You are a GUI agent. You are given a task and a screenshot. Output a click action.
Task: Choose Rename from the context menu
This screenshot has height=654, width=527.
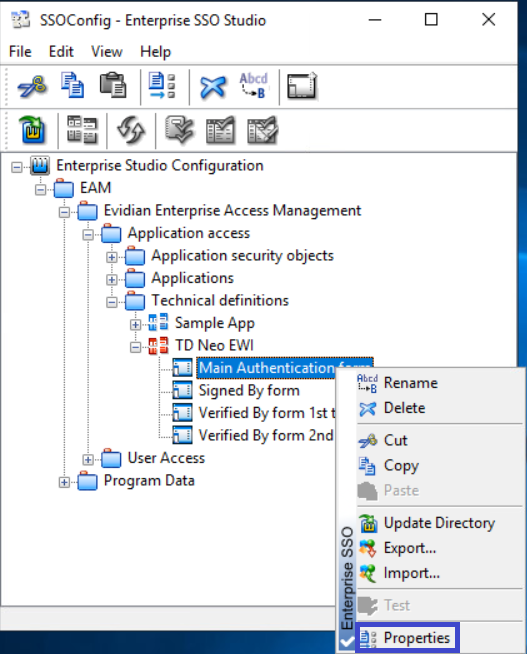click(x=440, y=382)
